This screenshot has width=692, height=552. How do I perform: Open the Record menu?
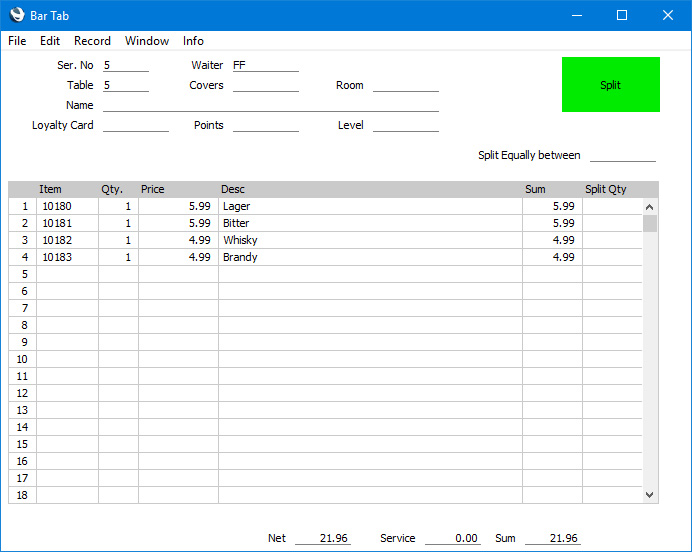(x=92, y=41)
